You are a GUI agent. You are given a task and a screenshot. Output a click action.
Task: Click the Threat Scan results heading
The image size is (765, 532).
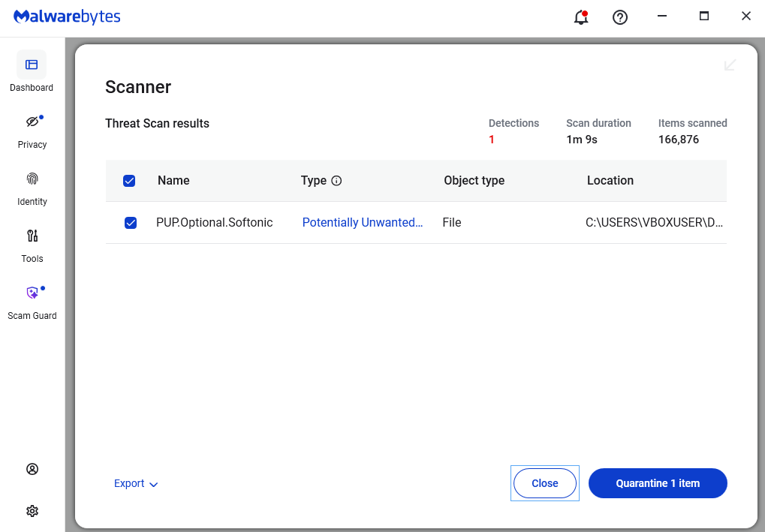[157, 123]
